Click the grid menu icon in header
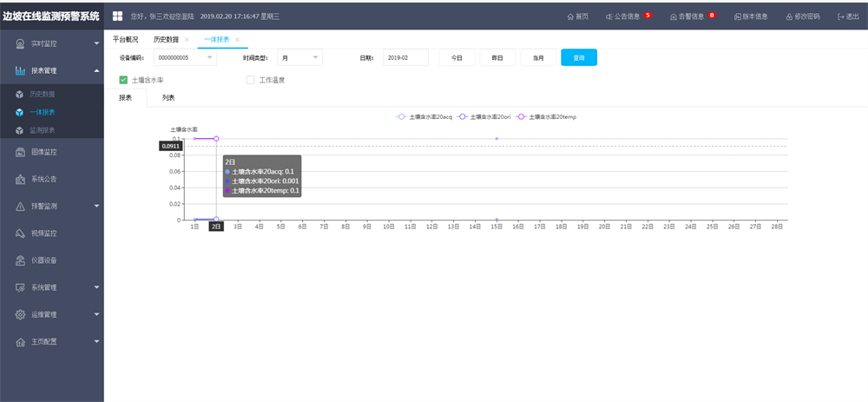This screenshot has width=868, height=402. pyautogui.click(x=117, y=16)
